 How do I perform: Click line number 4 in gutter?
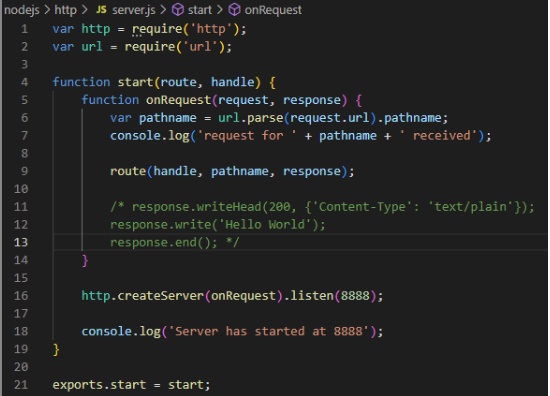[x=24, y=82]
